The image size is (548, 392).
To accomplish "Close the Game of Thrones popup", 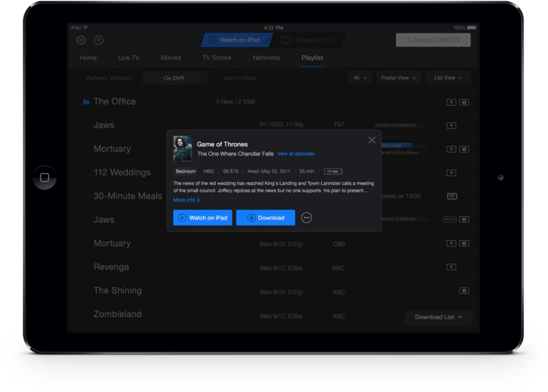I will pyautogui.click(x=372, y=140).
